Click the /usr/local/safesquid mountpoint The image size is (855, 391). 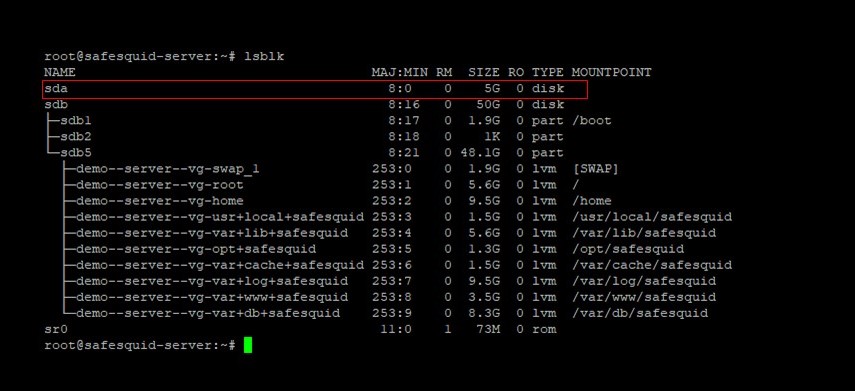point(652,217)
